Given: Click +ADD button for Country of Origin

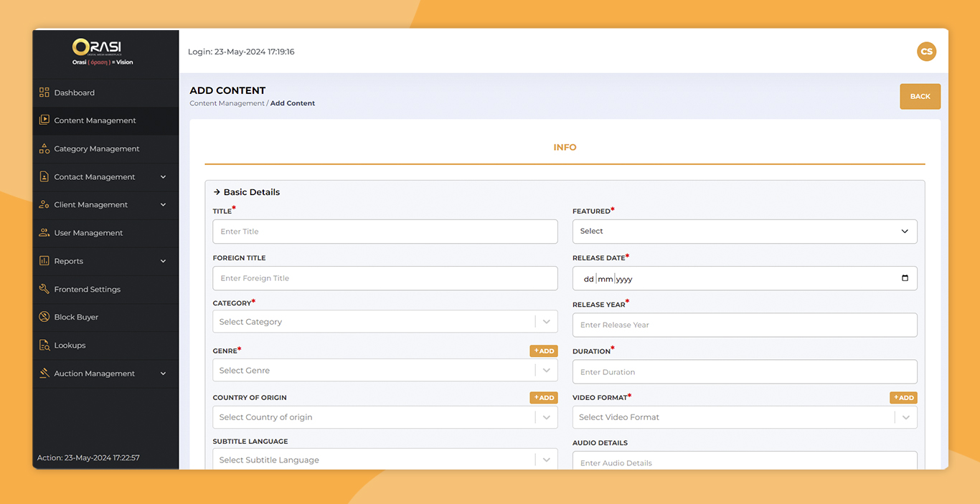Looking at the screenshot, I should point(544,397).
